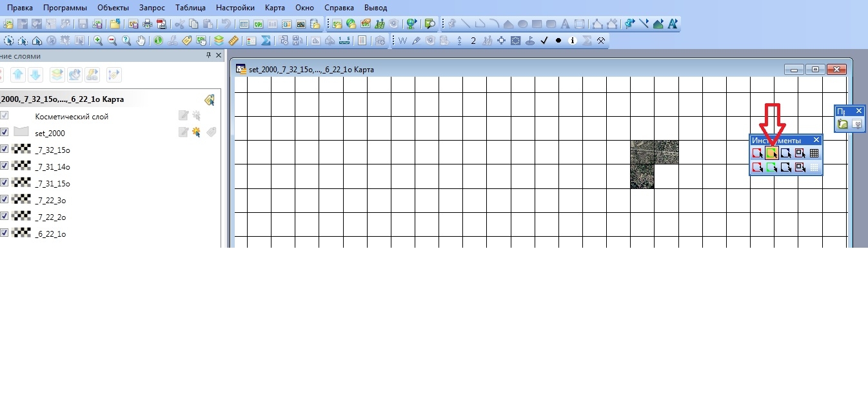Open the Запрос menu

click(152, 8)
